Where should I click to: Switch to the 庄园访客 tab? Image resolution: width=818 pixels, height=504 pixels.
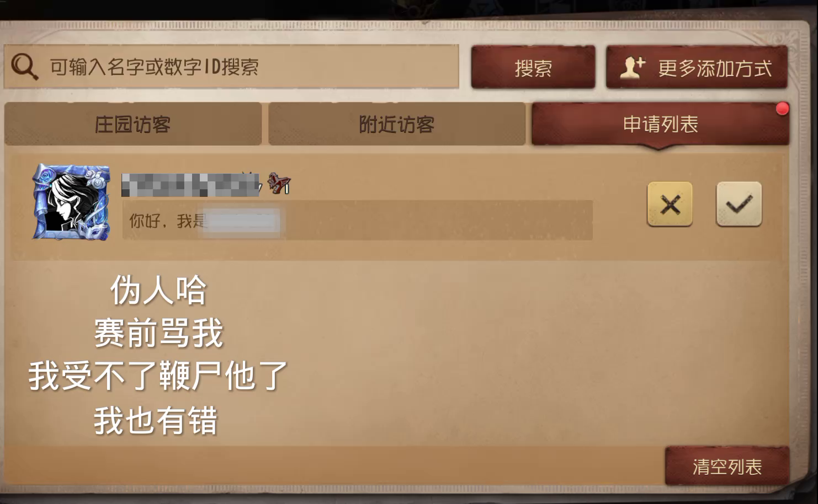tap(132, 124)
